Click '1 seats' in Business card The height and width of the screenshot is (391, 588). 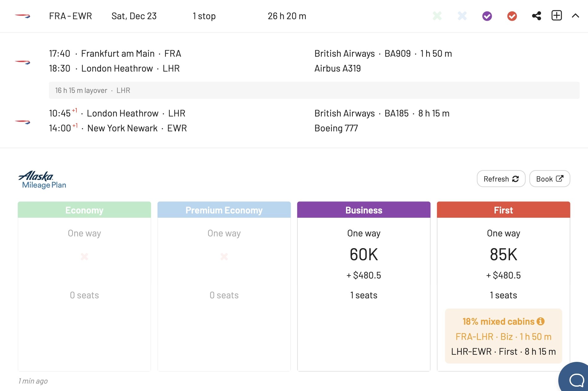[x=364, y=295]
